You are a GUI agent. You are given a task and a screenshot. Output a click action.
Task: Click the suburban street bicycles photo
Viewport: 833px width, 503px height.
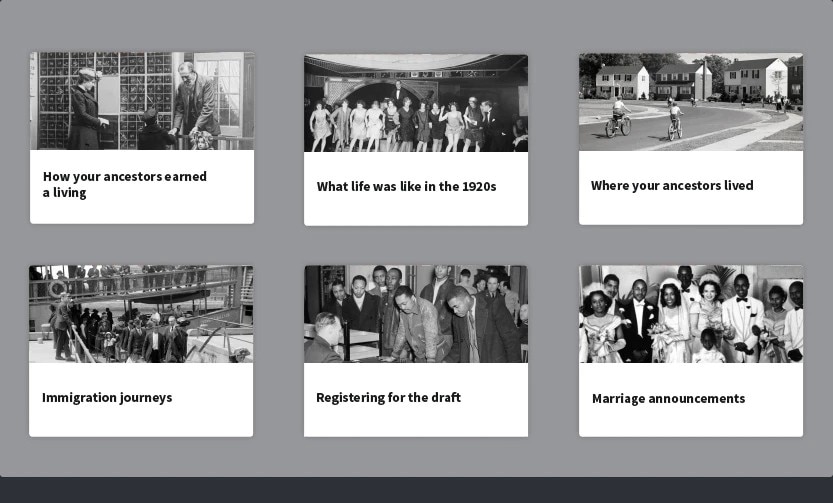[x=690, y=102]
